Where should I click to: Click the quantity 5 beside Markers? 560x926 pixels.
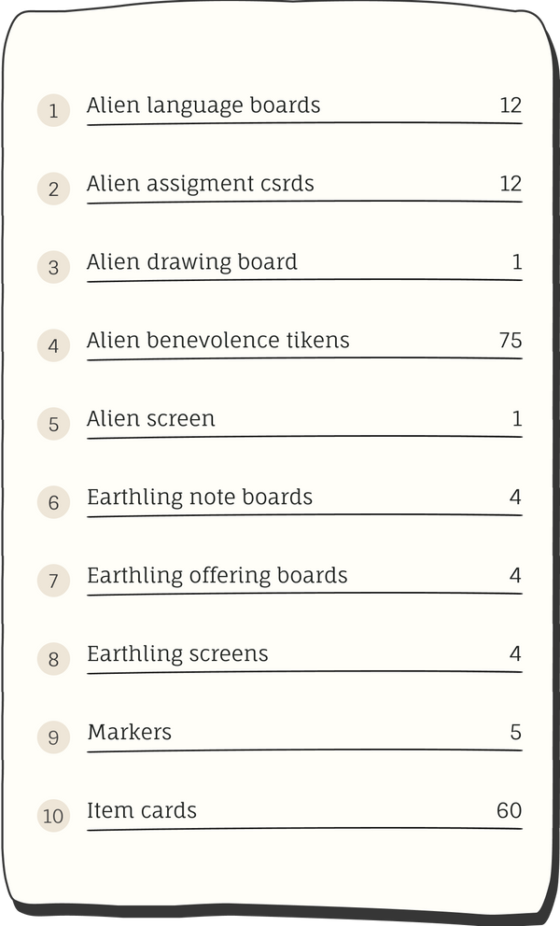[515, 732]
